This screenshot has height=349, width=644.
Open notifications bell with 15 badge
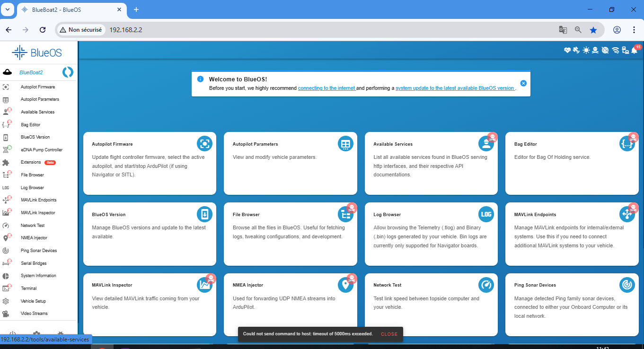(635, 50)
